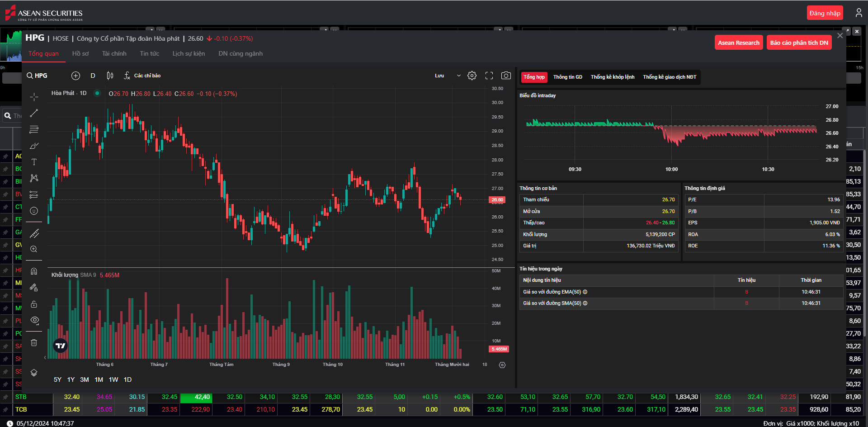868x427 pixels.
Task: Open the save layout dropdown next to Lưu
Action: (458, 76)
